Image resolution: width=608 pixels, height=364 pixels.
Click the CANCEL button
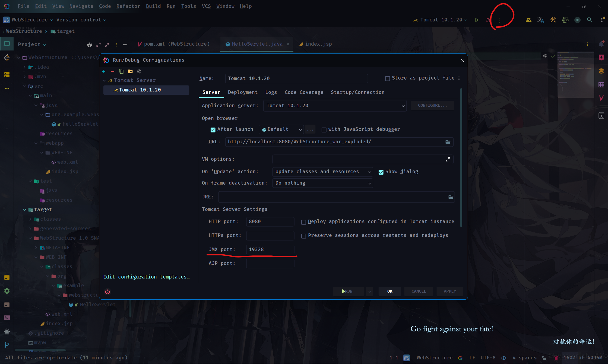coord(419,291)
